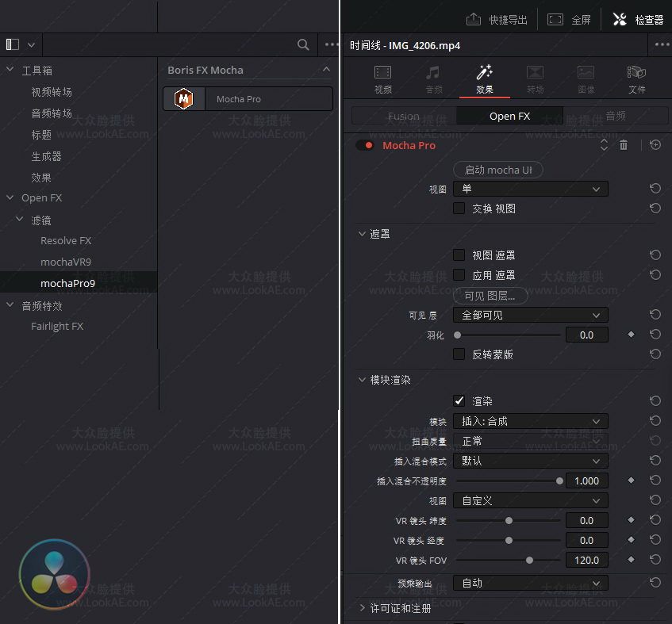Open the File inspector tab icon
Screen dimensions: 672x624
click(x=636, y=73)
